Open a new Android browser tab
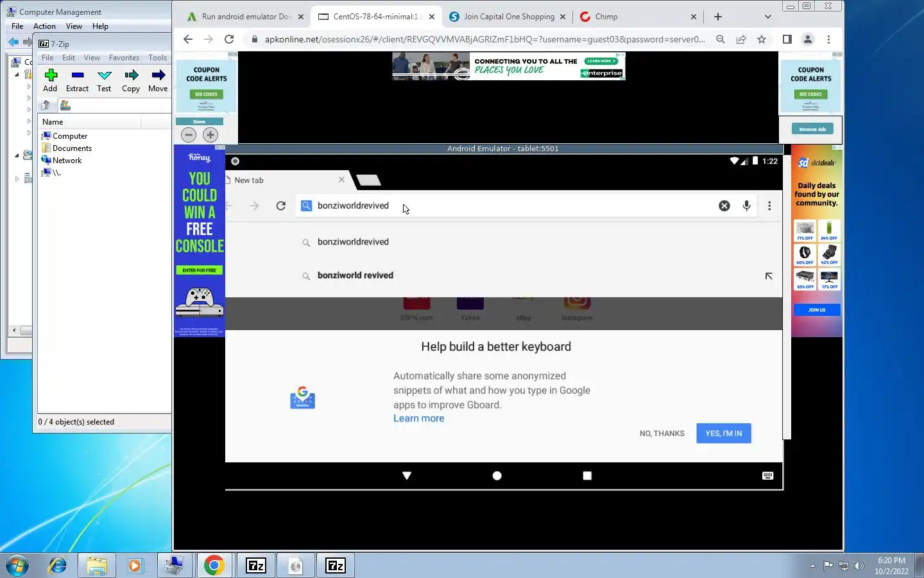 click(x=368, y=180)
